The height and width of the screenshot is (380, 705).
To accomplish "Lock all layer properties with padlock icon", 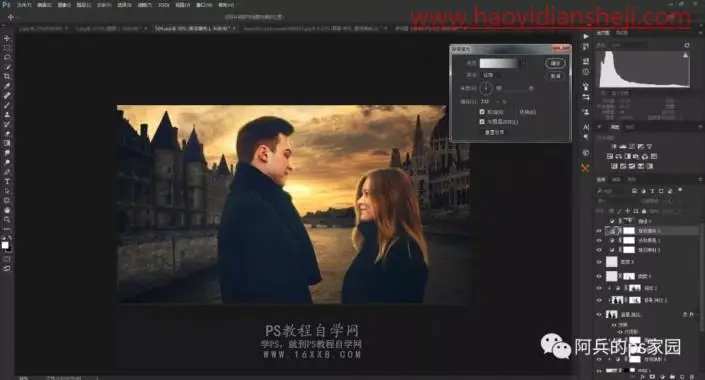I will click(x=644, y=211).
